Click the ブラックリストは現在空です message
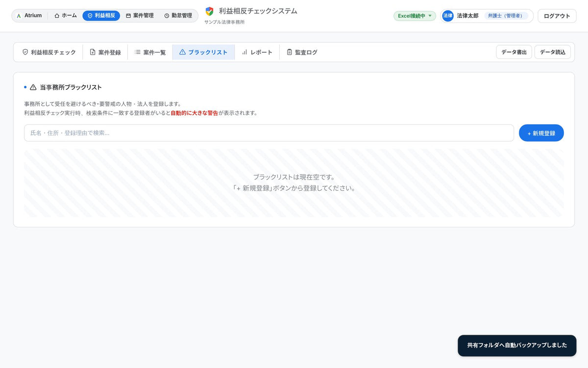Viewport: 588px width, 368px height. click(x=294, y=177)
